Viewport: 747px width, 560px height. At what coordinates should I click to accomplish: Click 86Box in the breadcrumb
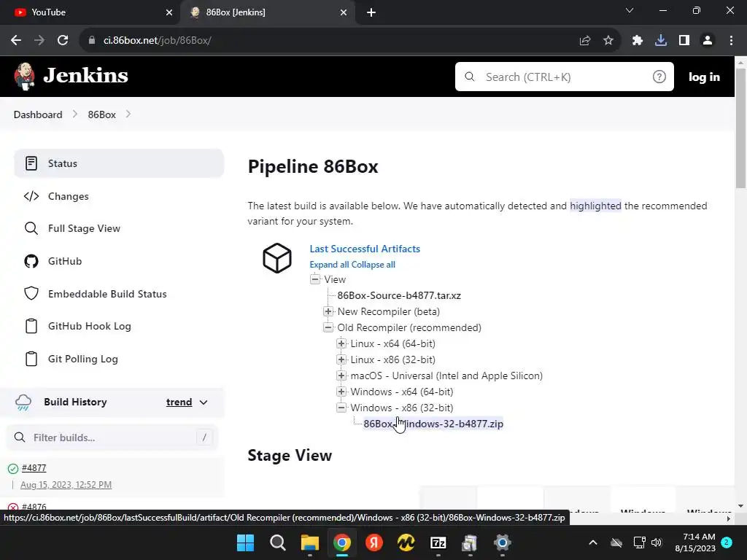102,114
